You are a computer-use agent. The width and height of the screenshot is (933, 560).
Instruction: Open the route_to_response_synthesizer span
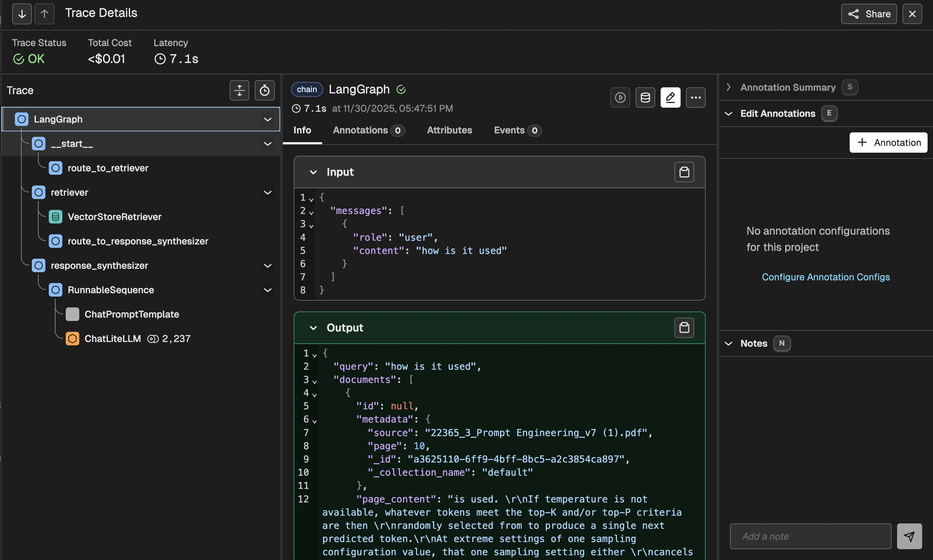click(x=138, y=241)
